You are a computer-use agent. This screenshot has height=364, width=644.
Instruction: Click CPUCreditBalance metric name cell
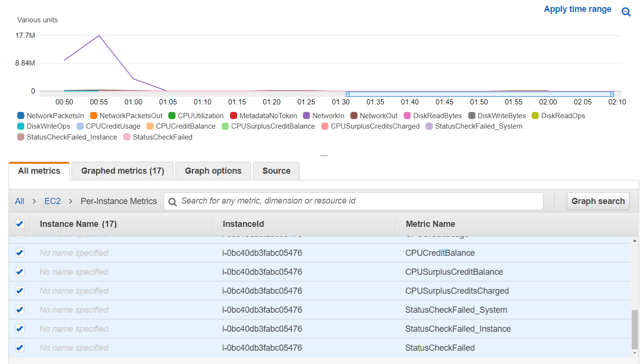tap(440, 253)
